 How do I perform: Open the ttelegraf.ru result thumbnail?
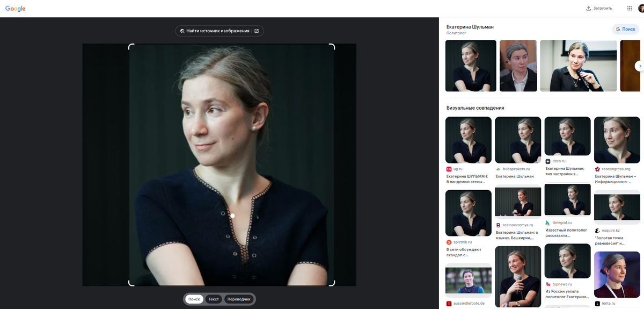pyautogui.click(x=567, y=199)
